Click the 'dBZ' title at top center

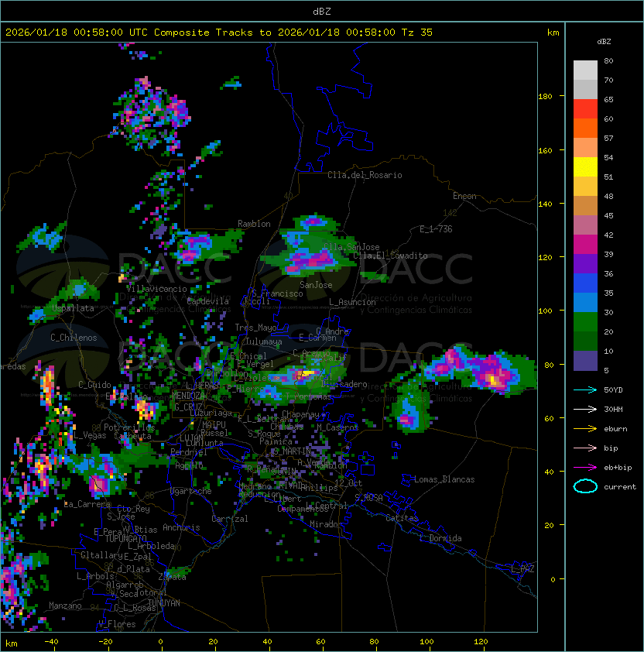pyautogui.click(x=322, y=11)
